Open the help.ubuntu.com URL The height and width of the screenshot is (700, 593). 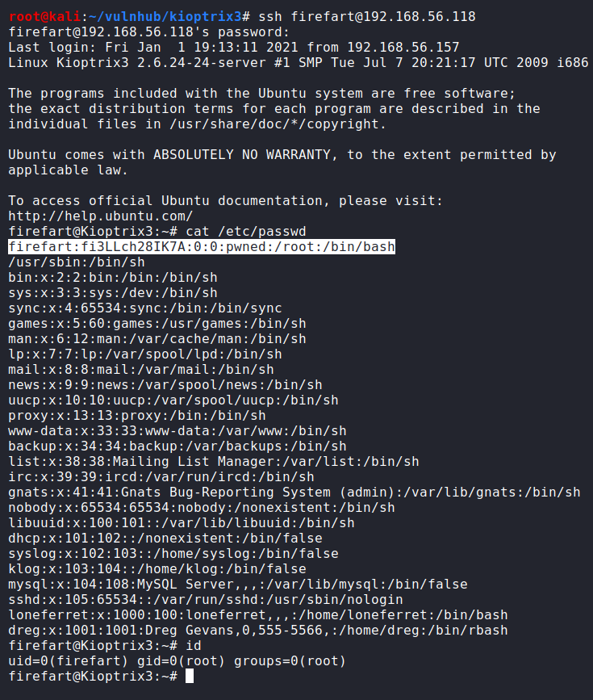pyautogui.click(x=100, y=216)
